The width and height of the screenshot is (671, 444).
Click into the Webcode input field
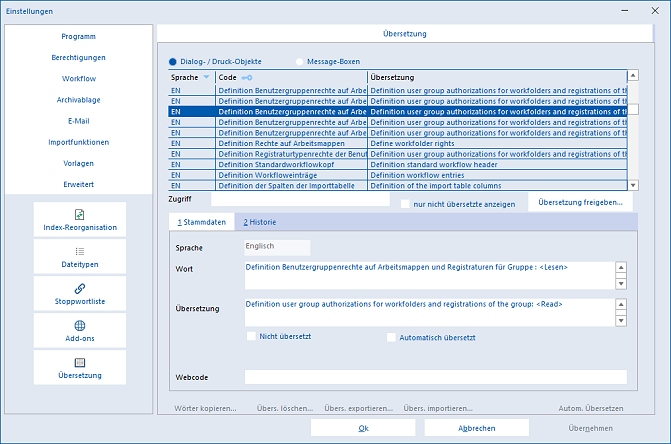[435, 377]
